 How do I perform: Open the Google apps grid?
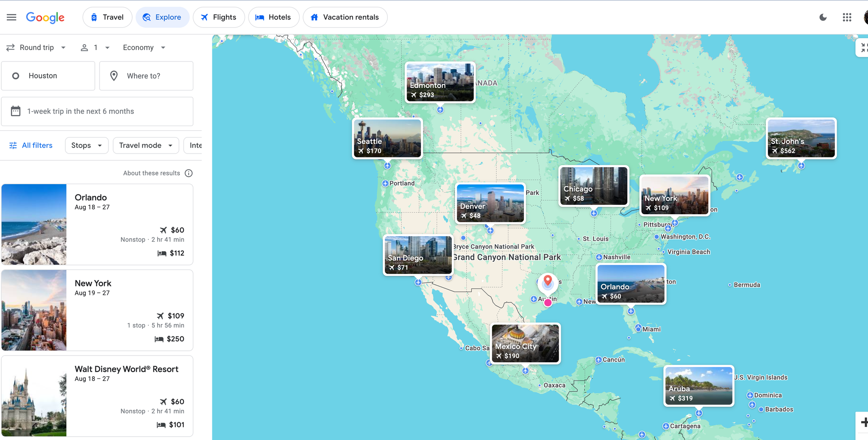click(x=847, y=17)
